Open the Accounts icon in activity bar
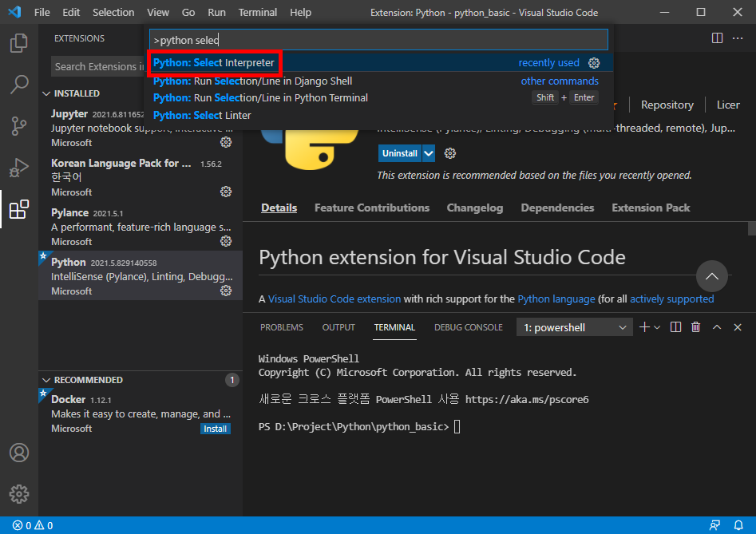The width and height of the screenshot is (756, 534). 19,453
